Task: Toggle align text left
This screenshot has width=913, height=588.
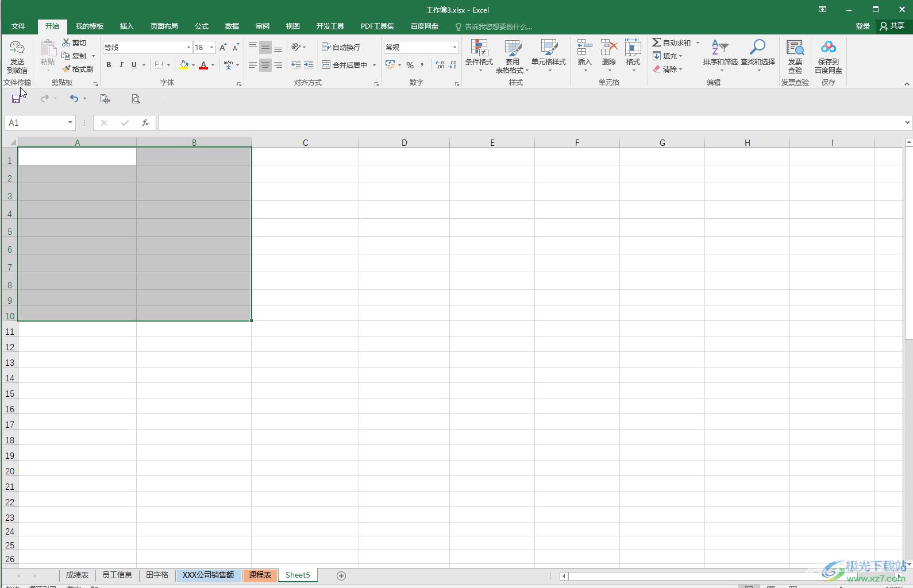Action: point(253,65)
